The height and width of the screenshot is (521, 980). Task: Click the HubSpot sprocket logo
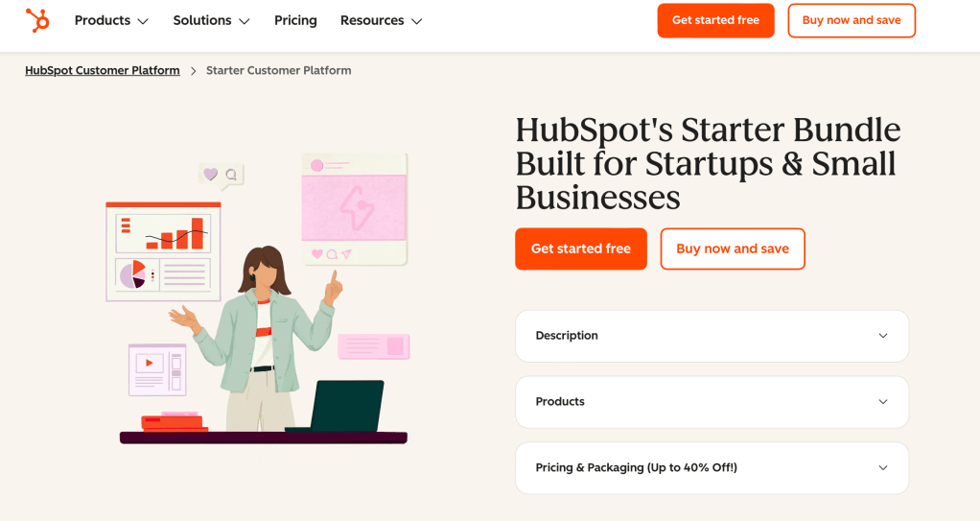pyautogui.click(x=37, y=20)
